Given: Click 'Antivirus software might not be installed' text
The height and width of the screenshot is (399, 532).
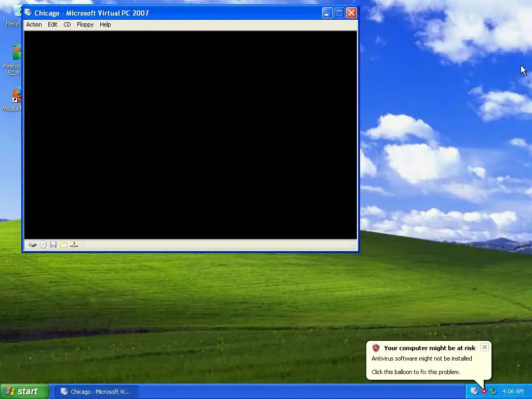Looking at the screenshot, I should tap(422, 358).
